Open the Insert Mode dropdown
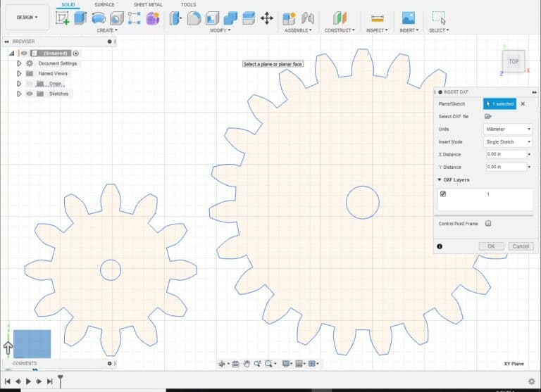541x392 pixels. pyautogui.click(x=507, y=142)
